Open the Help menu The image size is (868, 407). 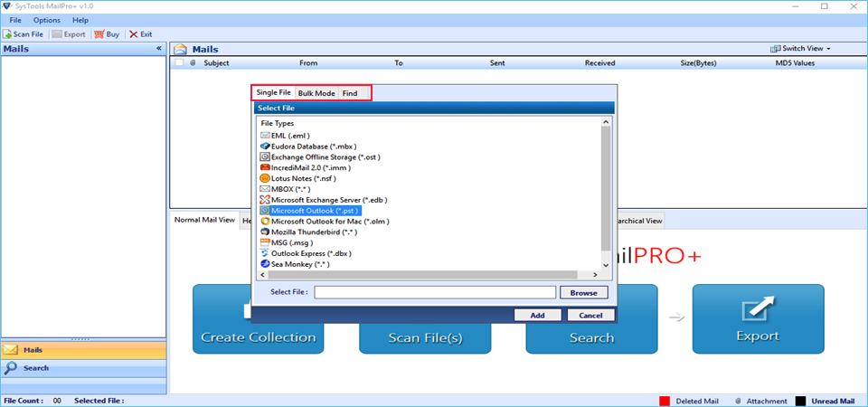(80, 20)
